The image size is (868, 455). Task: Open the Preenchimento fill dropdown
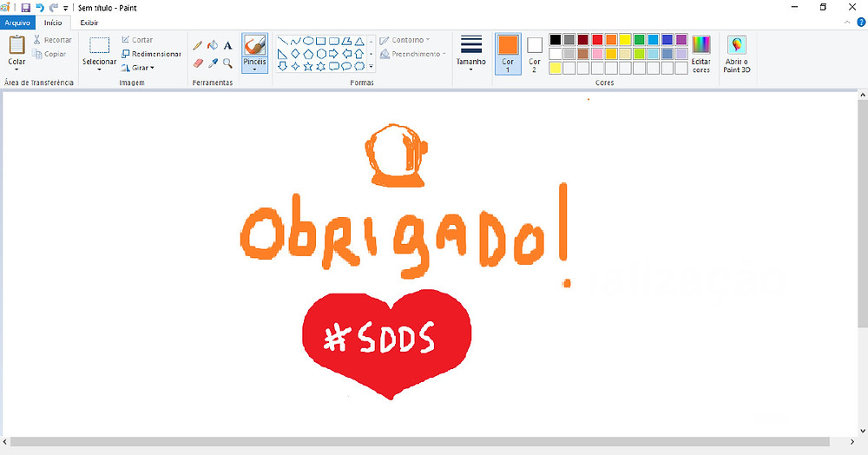(413, 54)
